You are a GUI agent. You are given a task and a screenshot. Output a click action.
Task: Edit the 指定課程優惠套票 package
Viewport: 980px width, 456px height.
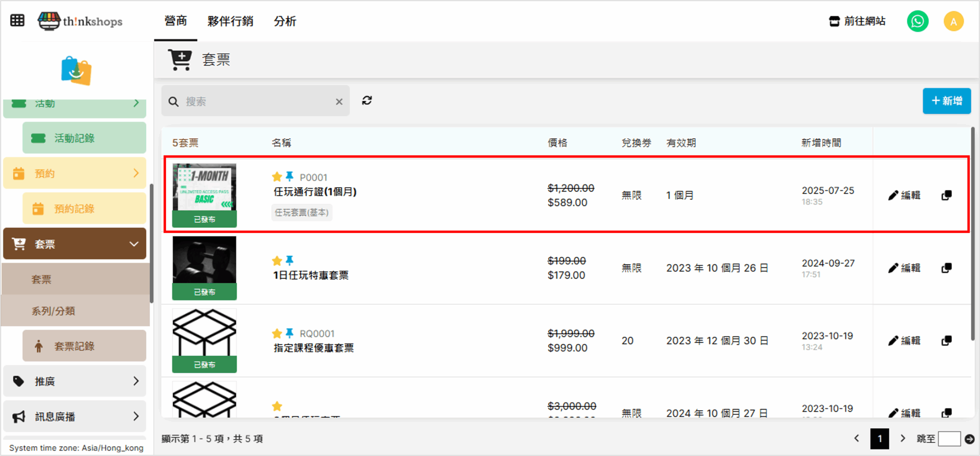click(904, 341)
